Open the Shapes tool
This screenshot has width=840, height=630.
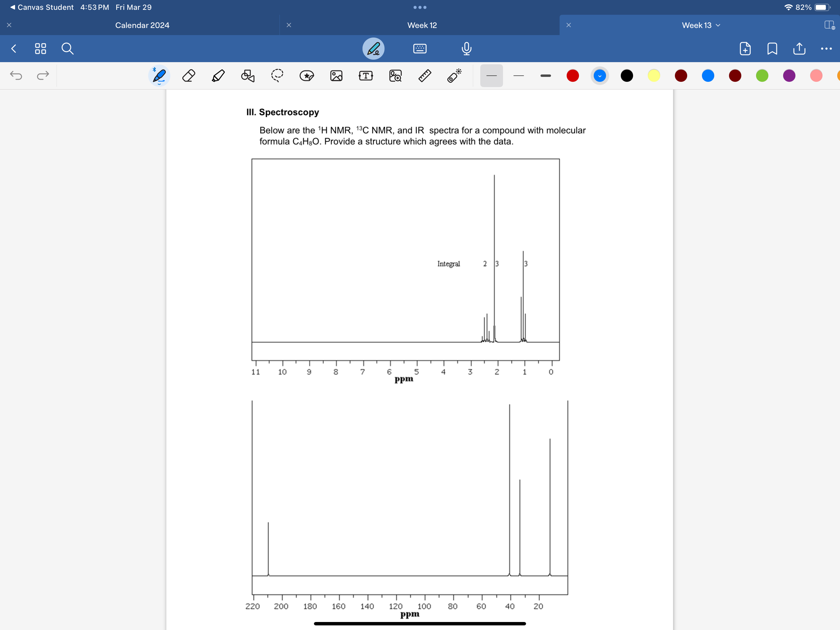coord(248,76)
